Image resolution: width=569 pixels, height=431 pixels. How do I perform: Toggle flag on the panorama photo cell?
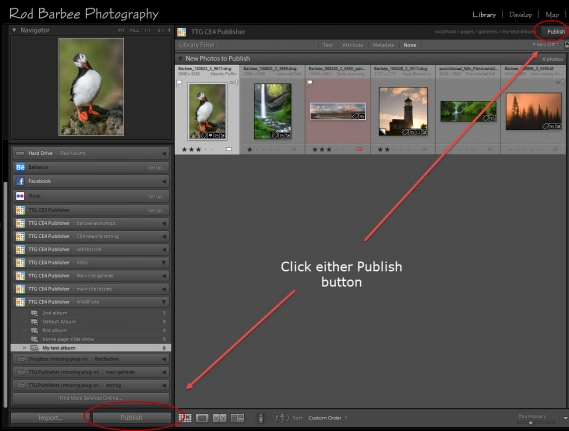[x=310, y=83]
